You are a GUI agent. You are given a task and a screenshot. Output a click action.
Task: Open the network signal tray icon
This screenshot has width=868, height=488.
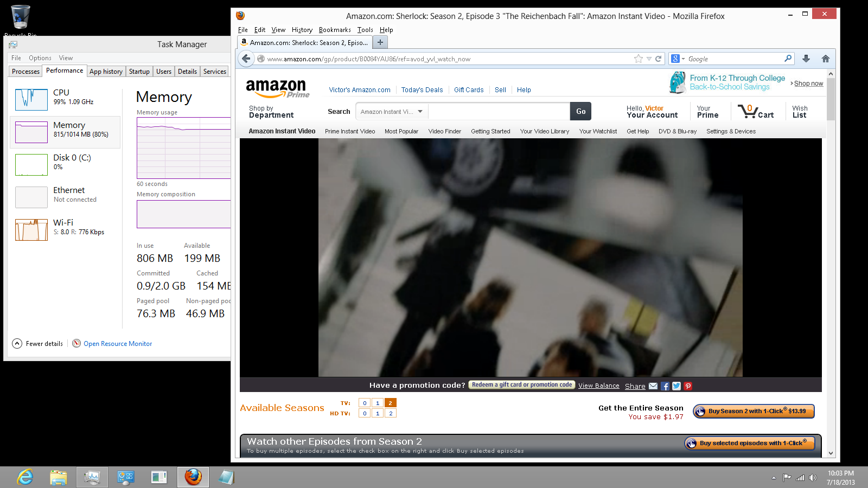tap(800, 478)
